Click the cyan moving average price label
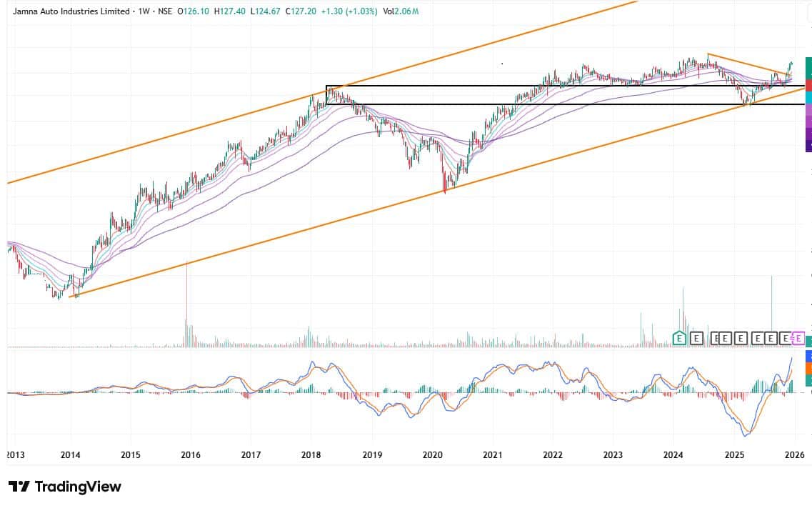 pos(808,97)
